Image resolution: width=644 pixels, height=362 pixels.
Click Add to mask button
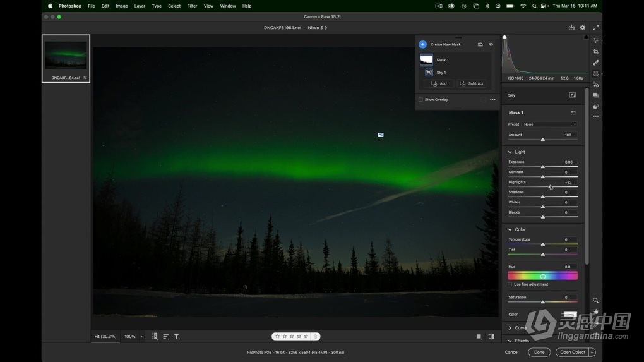[439, 83]
